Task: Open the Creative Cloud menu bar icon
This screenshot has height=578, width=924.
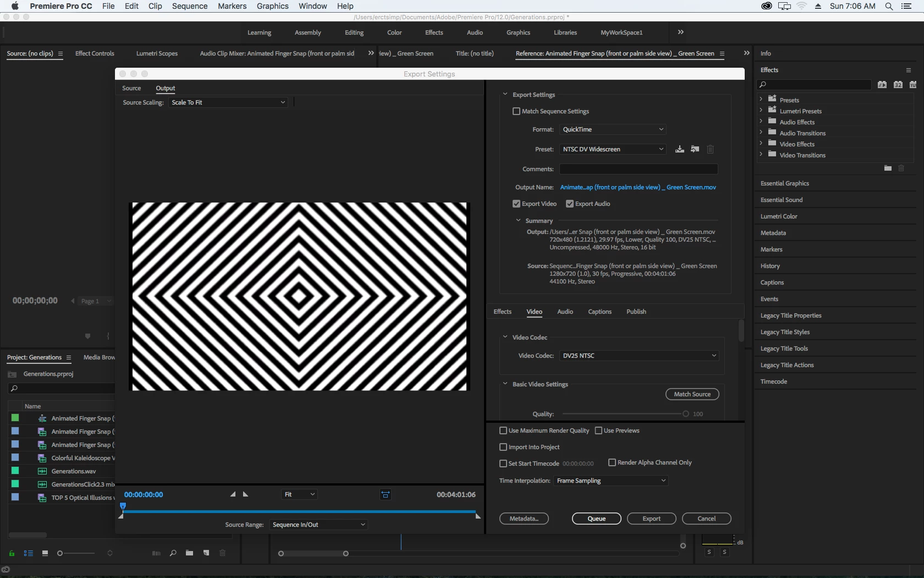Action: 767,6
